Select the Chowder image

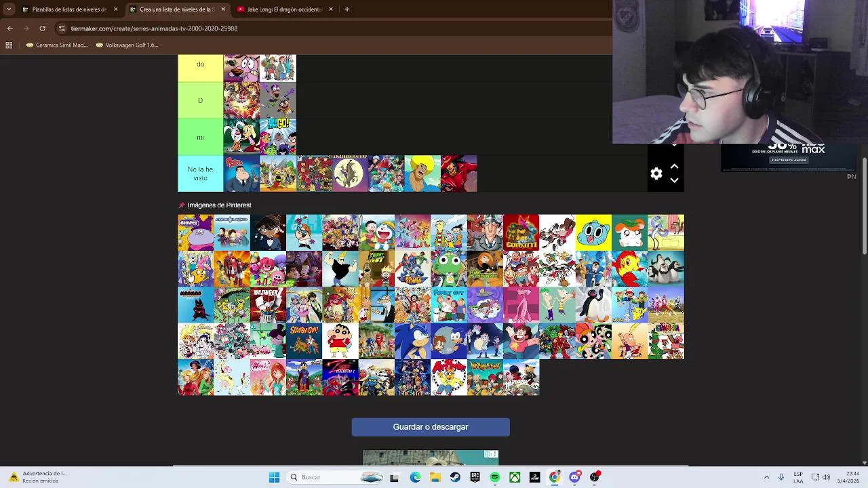(195, 232)
